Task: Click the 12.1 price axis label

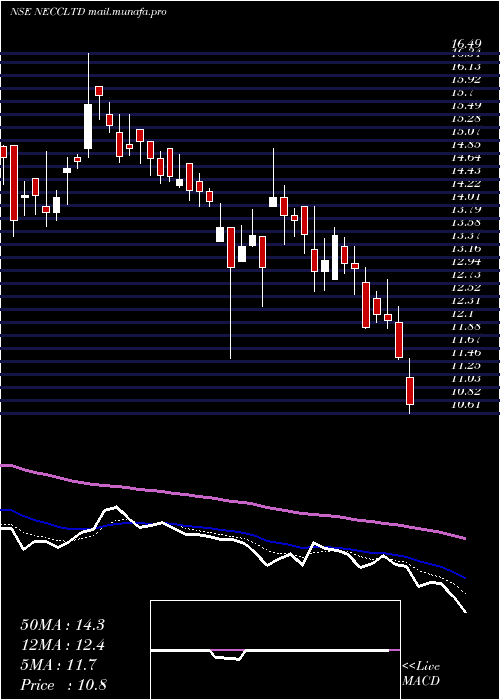Action: tap(462, 313)
